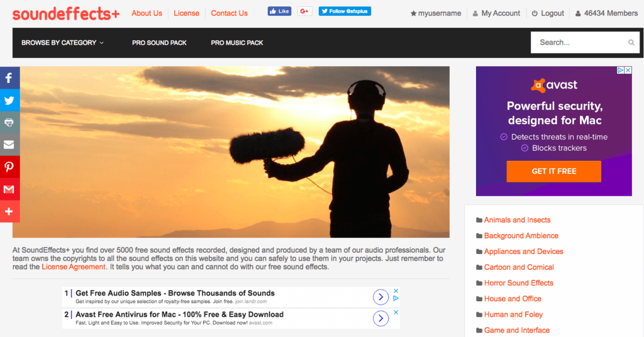Image resolution: width=644 pixels, height=337 pixels.
Task: Click the Get It Free button
Action: coord(553,171)
